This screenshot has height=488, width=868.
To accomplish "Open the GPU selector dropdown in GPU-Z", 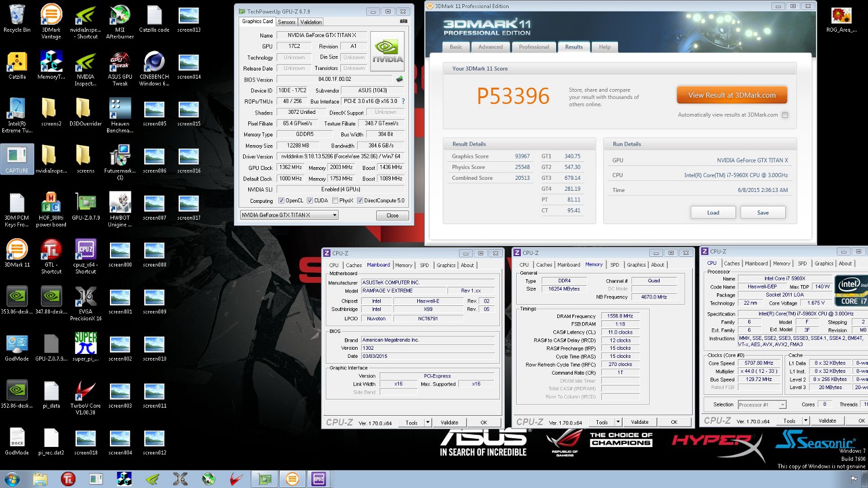I will tap(289, 215).
